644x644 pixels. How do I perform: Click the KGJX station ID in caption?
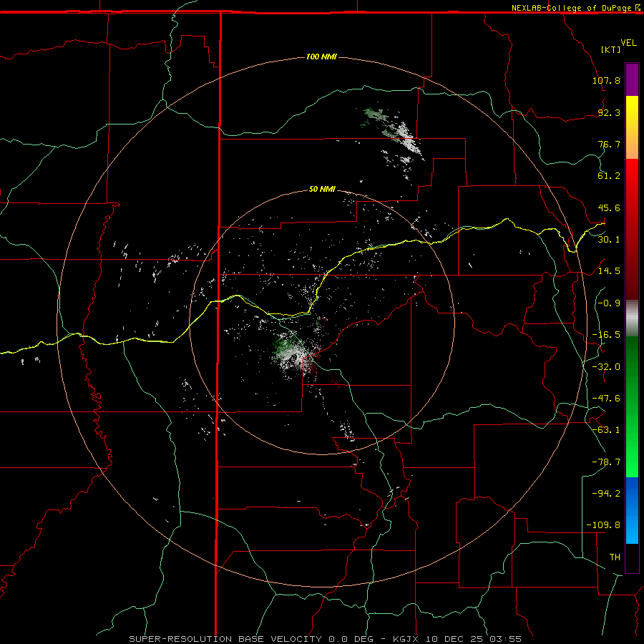tap(407, 639)
